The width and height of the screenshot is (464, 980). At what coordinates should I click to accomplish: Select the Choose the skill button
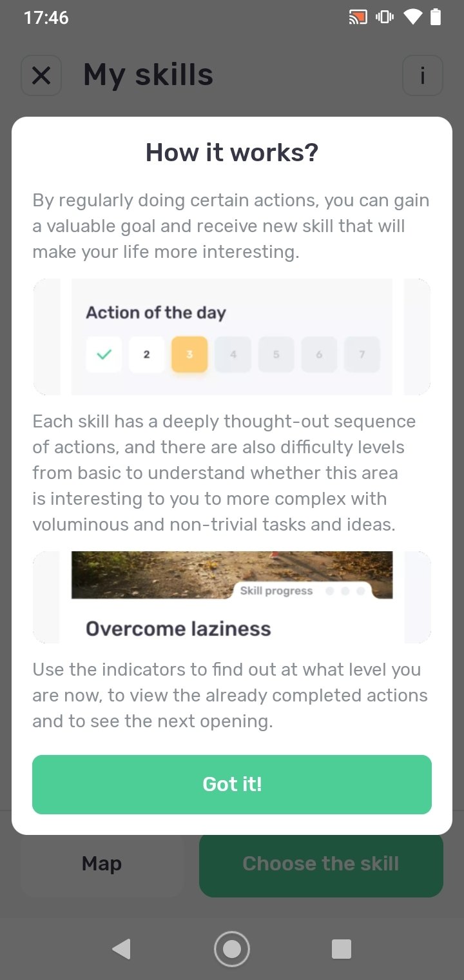[321, 864]
